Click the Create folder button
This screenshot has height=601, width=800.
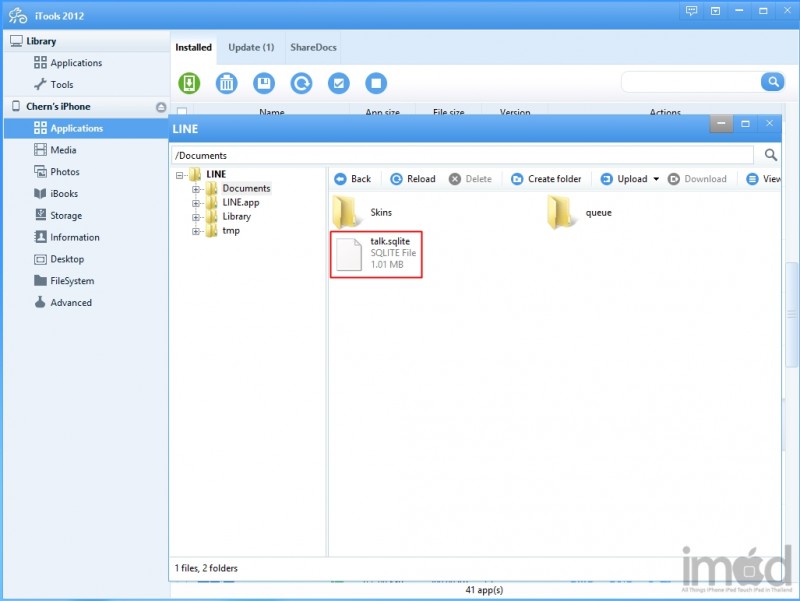pos(546,179)
